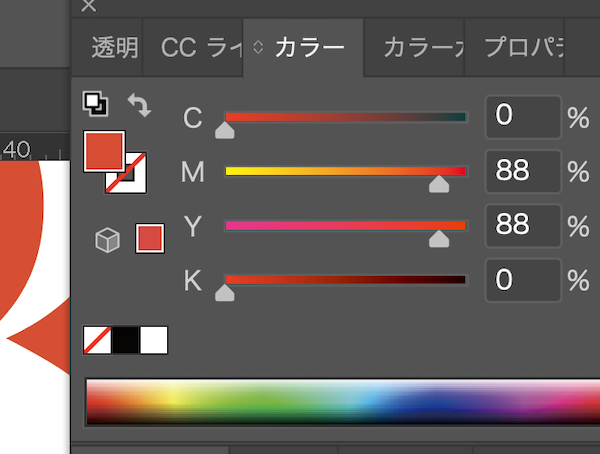This screenshot has height=454, width=600.
Task: Click the default fill and stroke icon
Action: click(x=95, y=102)
